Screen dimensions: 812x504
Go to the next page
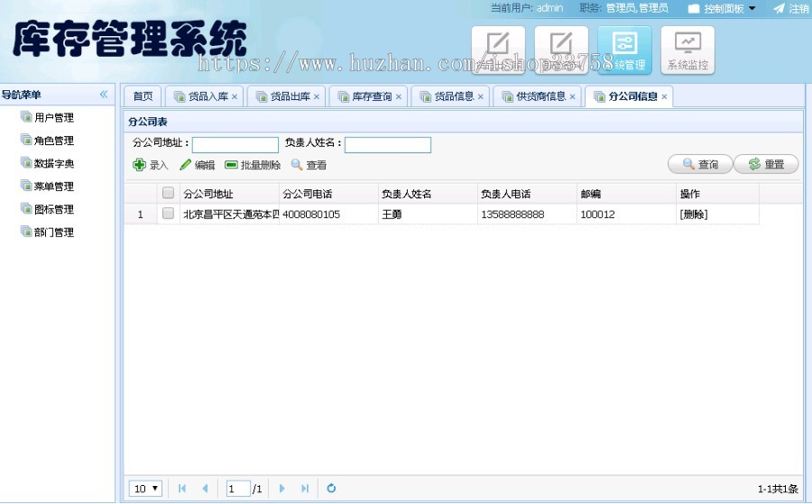(x=281, y=489)
